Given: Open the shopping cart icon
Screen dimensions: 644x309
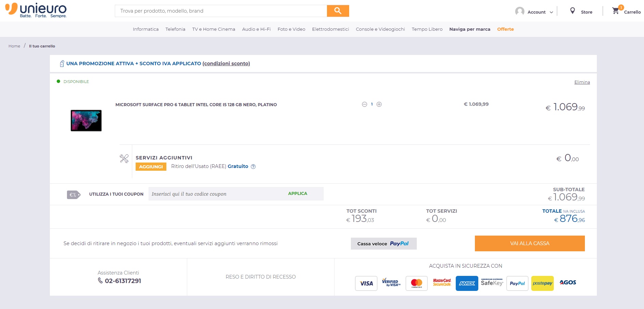Looking at the screenshot, I should [616, 11].
